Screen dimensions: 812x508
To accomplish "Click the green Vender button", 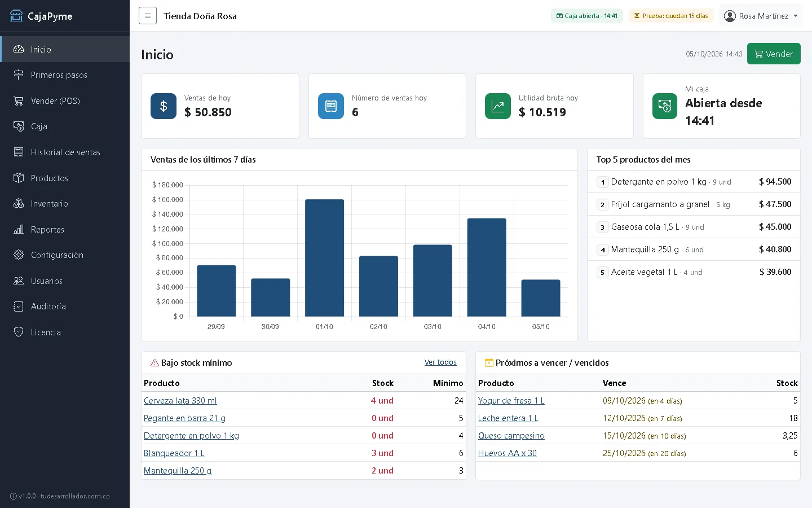I will click(774, 54).
